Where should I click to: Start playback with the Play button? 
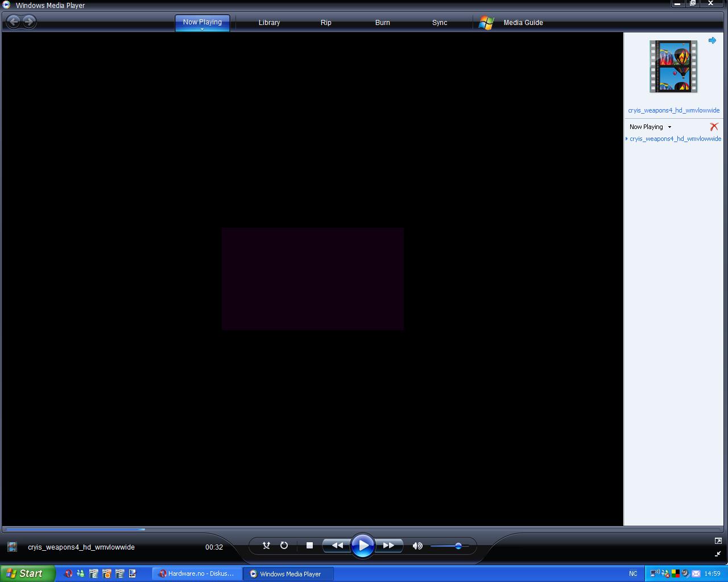pyautogui.click(x=362, y=546)
